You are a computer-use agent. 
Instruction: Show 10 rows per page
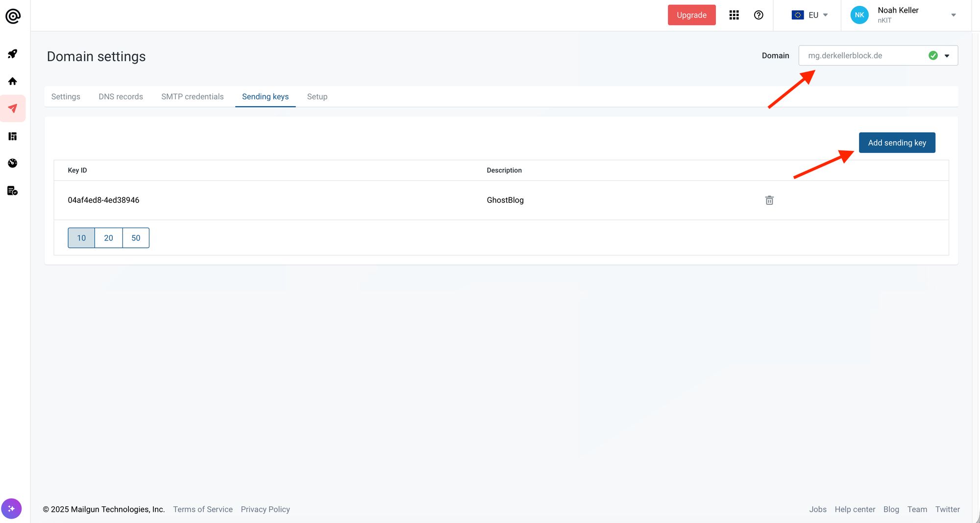click(x=81, y=238)
